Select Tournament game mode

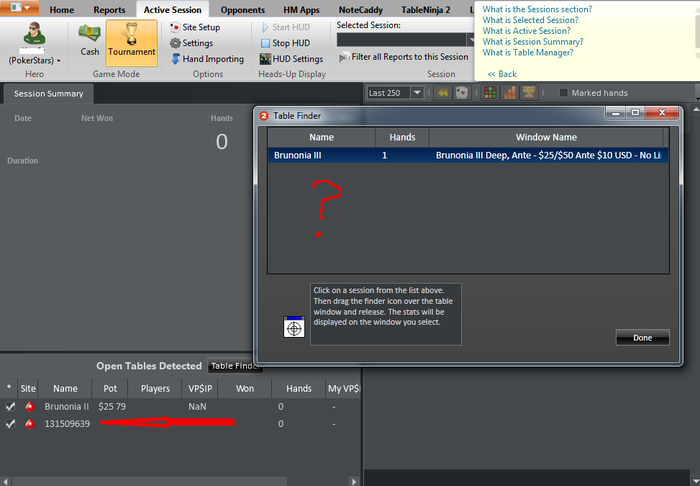(x=132, y=43)
